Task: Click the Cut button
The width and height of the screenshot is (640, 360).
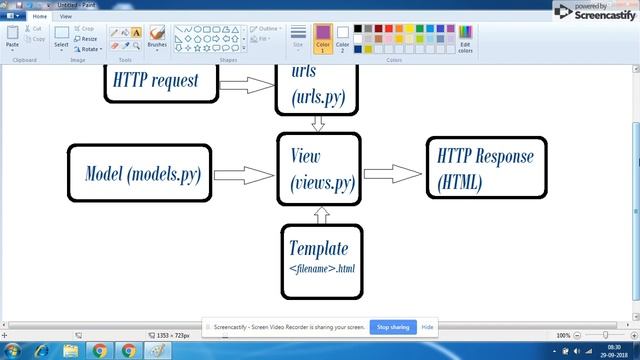Action: [x=33, y=29]
